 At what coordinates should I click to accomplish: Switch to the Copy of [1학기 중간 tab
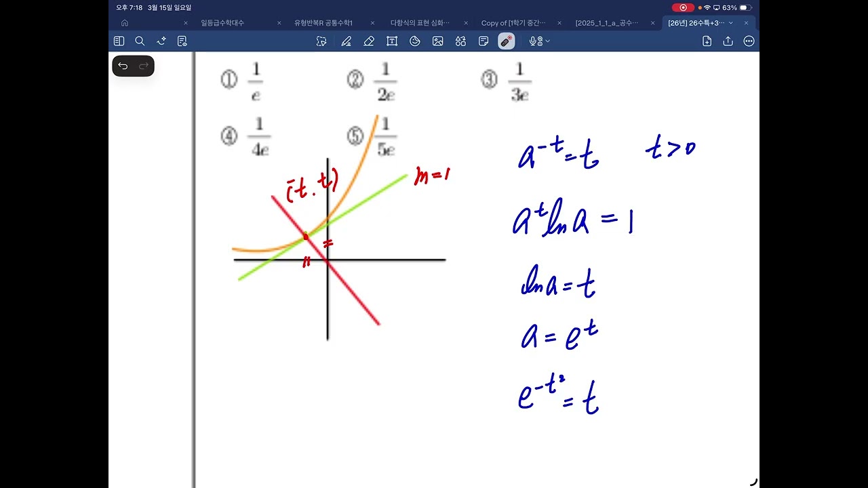[513, 23]
